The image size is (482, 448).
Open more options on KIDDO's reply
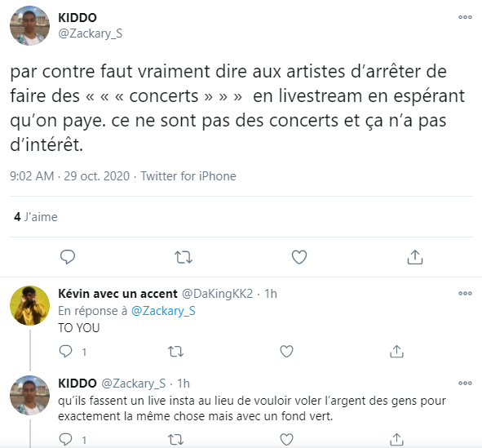pyautogui.click(x=465, y=383)
